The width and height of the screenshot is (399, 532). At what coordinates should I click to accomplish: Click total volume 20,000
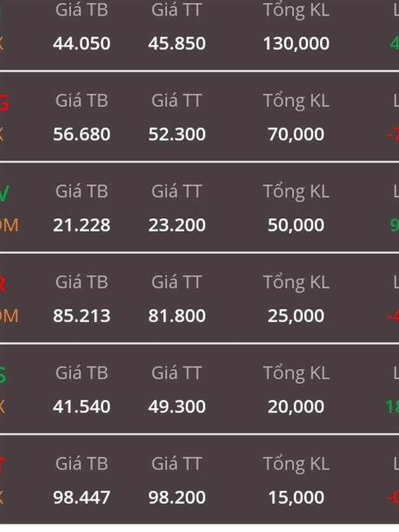[x=296, y=407]
